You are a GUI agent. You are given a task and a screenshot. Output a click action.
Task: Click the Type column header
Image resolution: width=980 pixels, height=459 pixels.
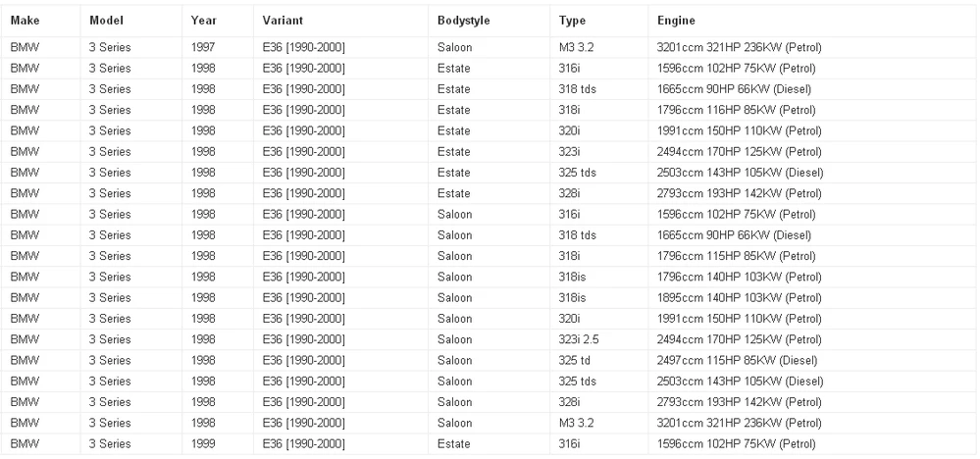[x=572, y=21]
